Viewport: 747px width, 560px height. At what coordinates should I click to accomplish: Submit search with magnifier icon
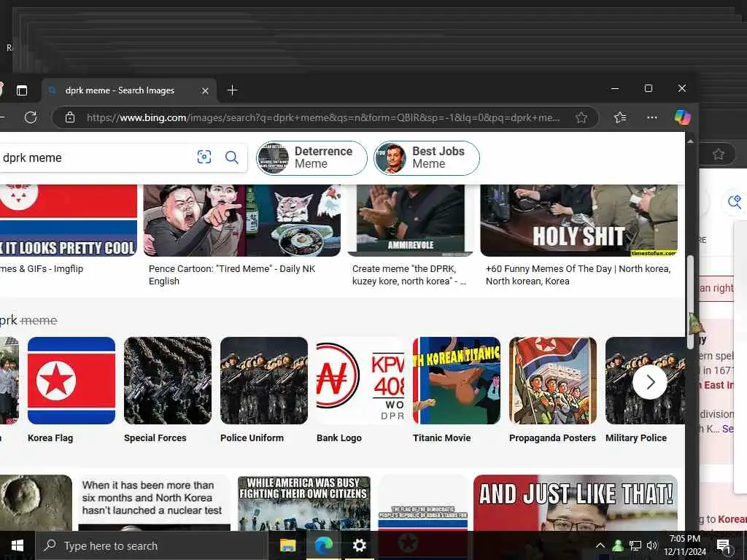click(231, 157)
